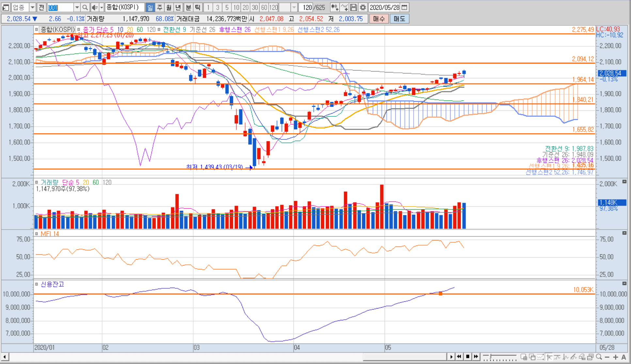
Task: Click the save floppy disk icon
Action: point(353,7)
